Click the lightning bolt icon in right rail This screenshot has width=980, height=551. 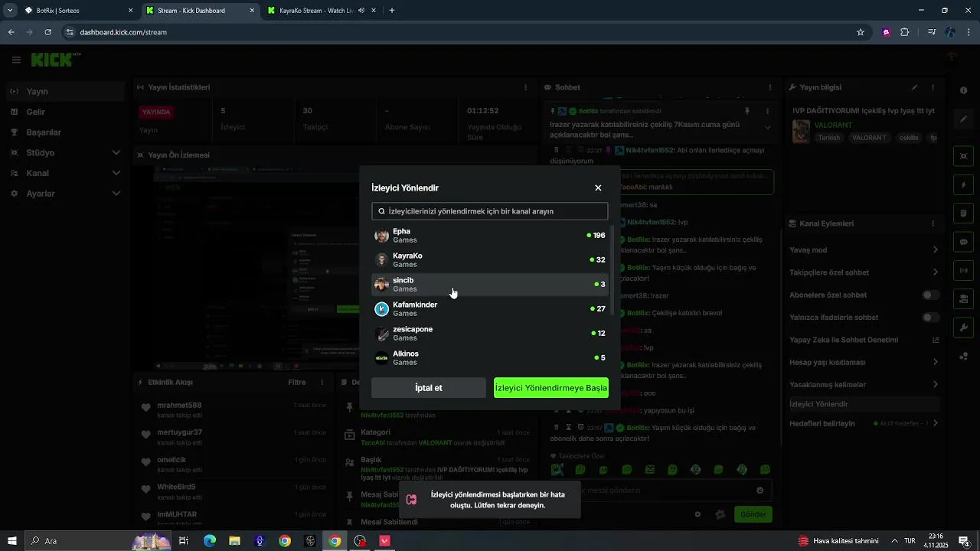coord(963,184)
